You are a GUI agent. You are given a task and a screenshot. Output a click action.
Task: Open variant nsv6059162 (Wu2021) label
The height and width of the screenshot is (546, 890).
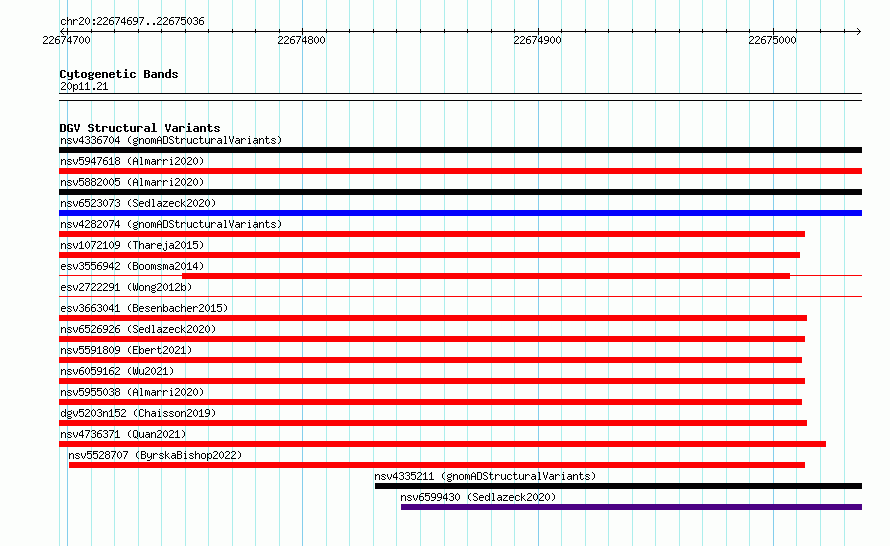[x=117, y=371]
